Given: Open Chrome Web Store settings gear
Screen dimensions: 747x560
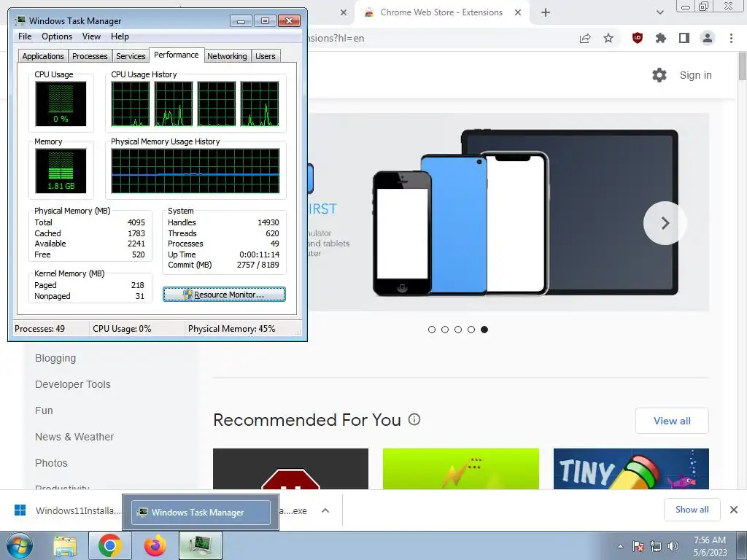Looking at the screenshot, I should 659,75.
